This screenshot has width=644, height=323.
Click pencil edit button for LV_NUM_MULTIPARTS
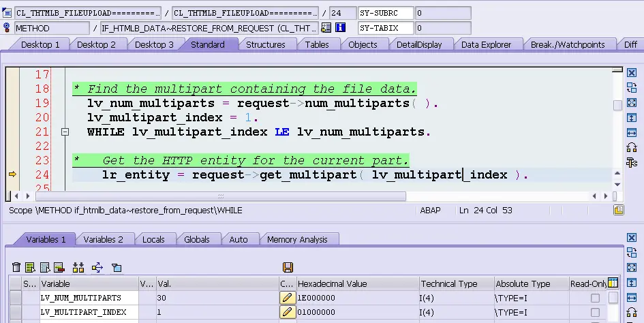pos(287,298)
